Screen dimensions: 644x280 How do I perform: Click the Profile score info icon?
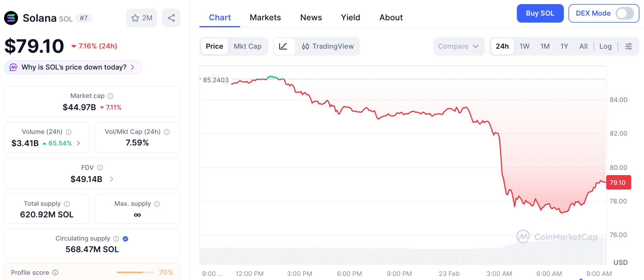[55, 272]
